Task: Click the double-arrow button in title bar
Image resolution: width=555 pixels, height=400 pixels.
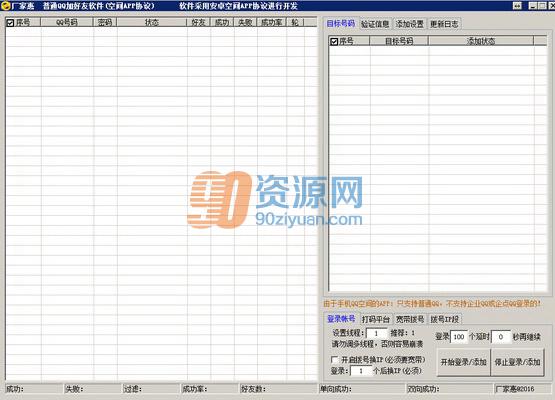Action: (x=517, y=6)
